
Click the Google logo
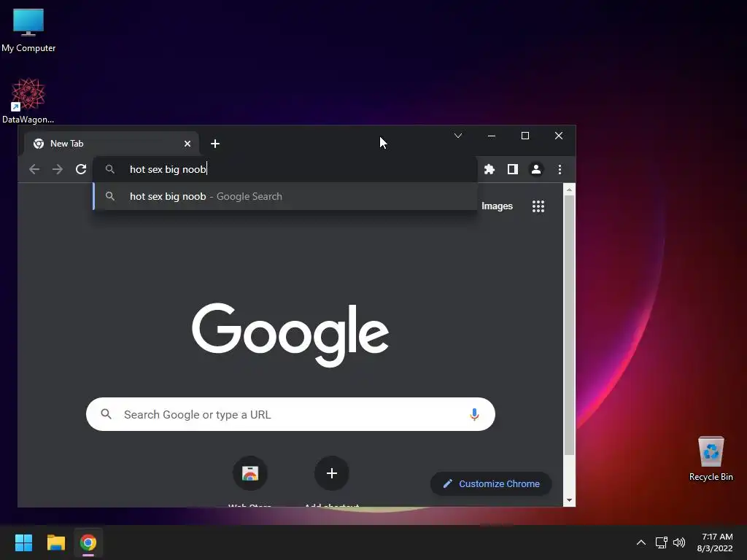tap(290, 335)
